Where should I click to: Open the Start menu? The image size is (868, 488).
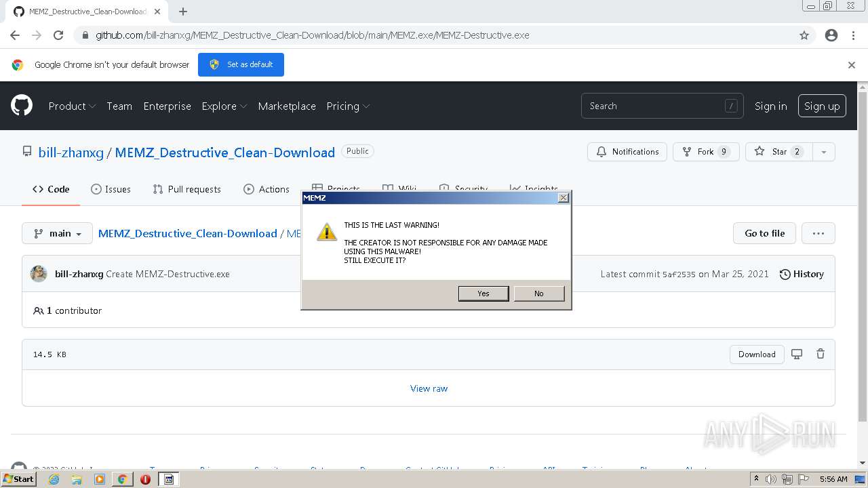point(18,479)
